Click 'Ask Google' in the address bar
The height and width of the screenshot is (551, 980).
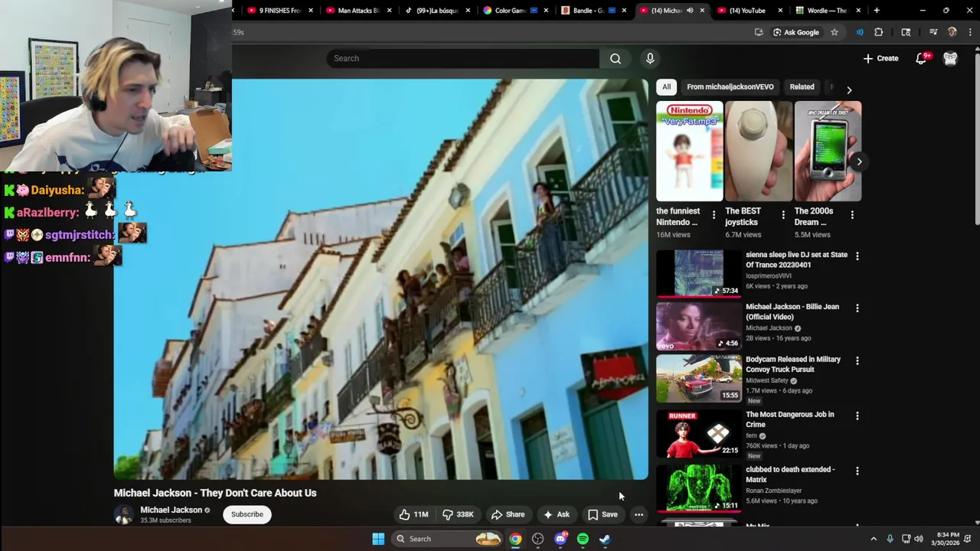coord(796,32)
